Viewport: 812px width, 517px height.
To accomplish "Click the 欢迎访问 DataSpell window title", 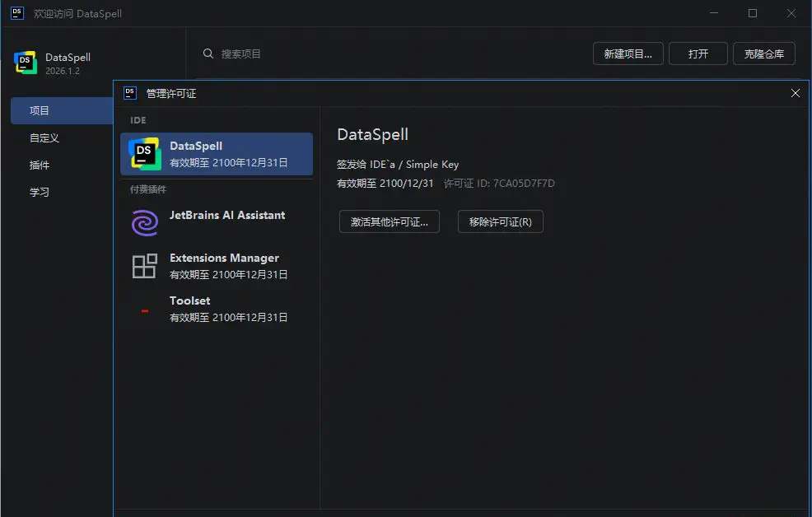I will click(77, 13).
